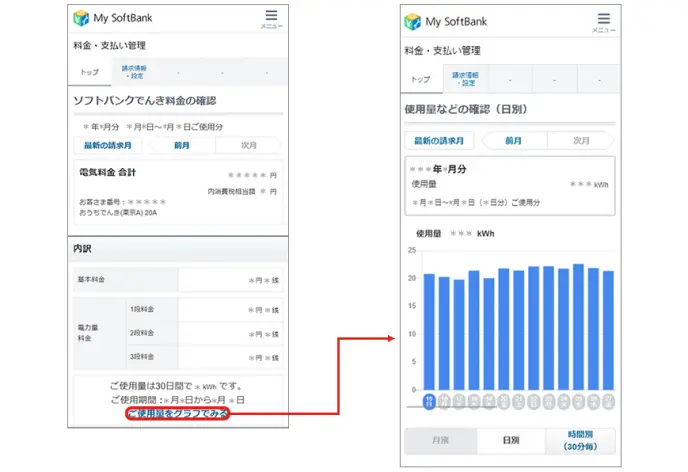Screen dimensions: 688x472
Task: Open 請求情報・設定 tab on the daily usage screen
Action: click(465, 79)
